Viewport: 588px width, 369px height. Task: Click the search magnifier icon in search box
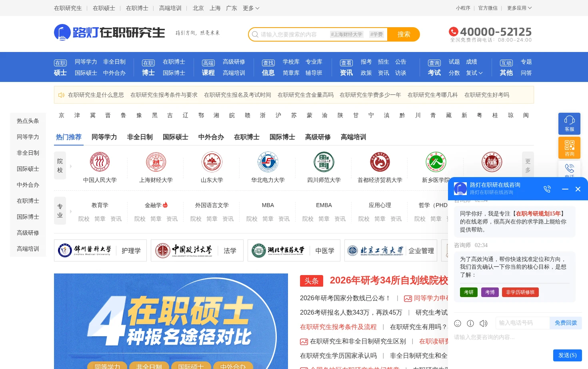pyautogui.click(x=255, y=34)
